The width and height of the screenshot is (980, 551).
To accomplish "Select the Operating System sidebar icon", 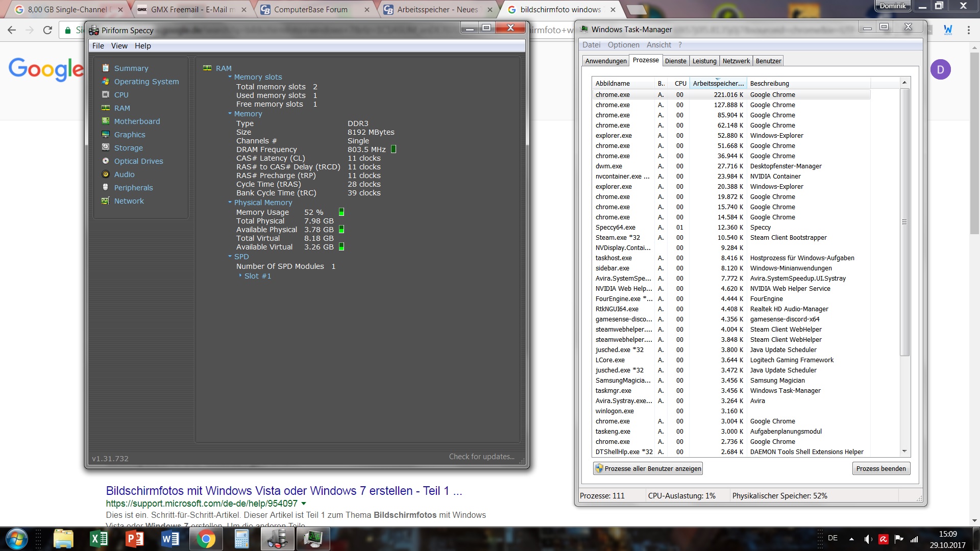I will click(106, 81).
